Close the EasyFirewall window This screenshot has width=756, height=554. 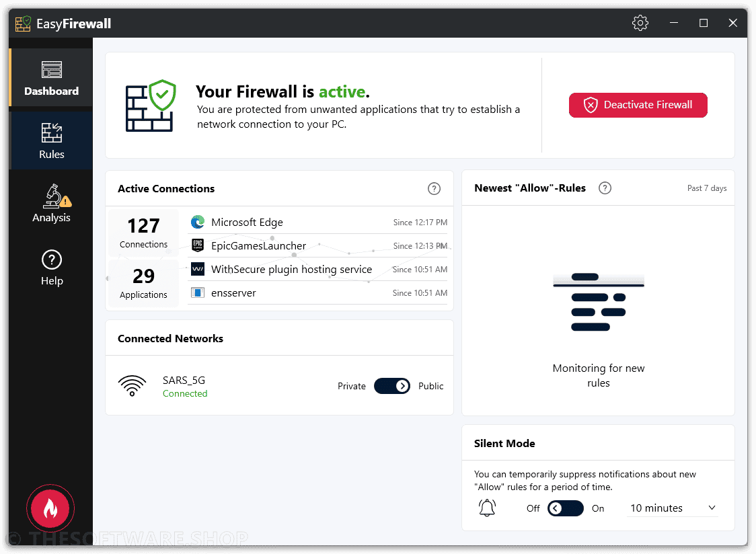[x=733, y=23]
